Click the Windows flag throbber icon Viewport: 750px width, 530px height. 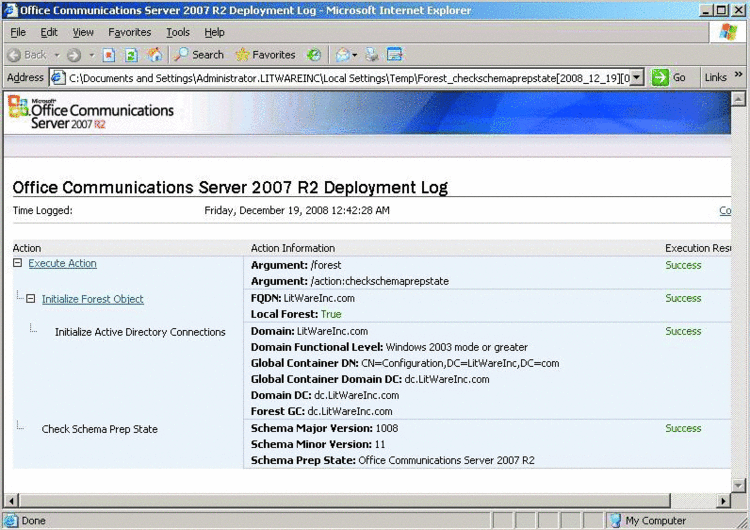pos(728,32)
